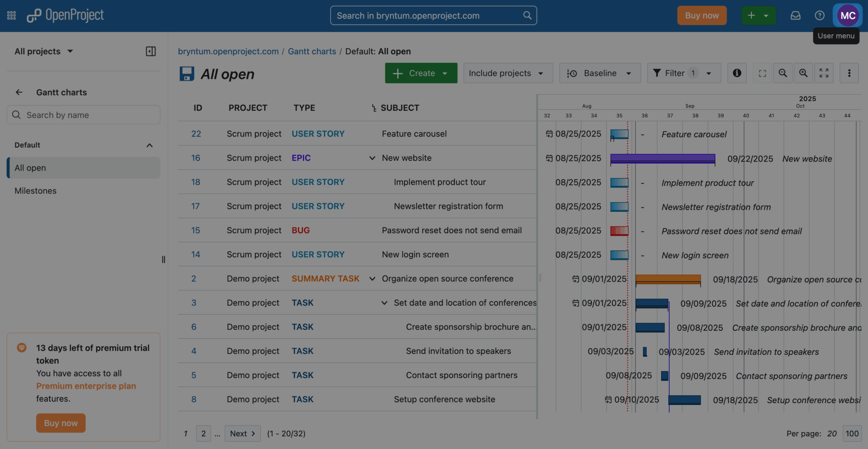This screenshot has width=868, height=449.
Task: Open the application modules grid menu
Action: coord(11,16)
